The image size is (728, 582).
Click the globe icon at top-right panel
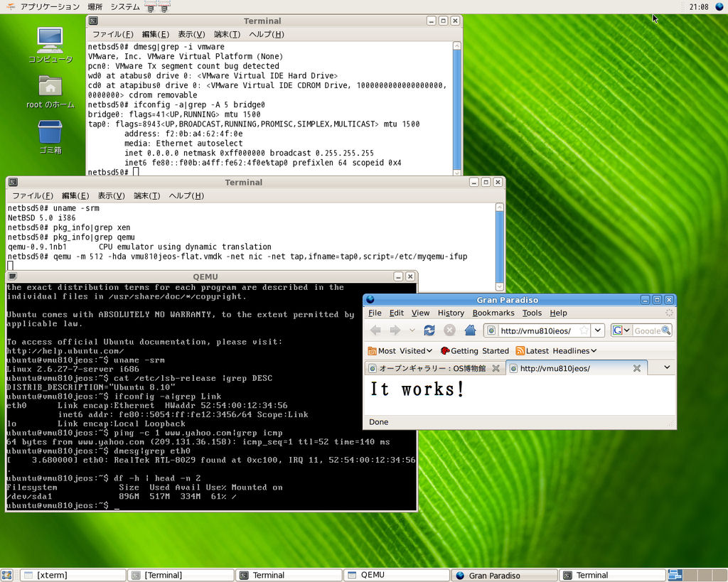coord(719,6)
